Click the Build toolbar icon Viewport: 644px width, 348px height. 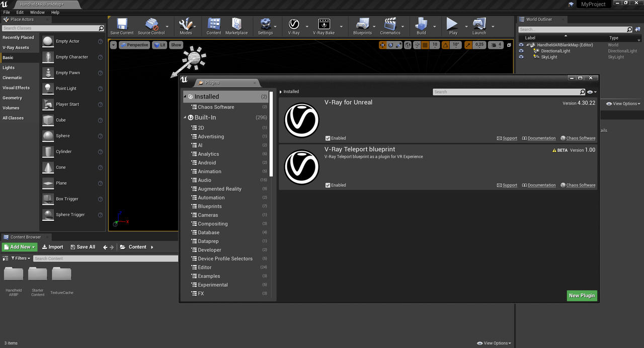pos(421,27)
